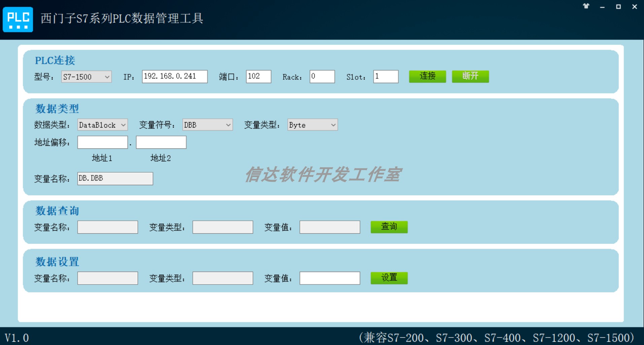The image size is (644, 345).
Task: Click the 端口 port field showing 102
Action: pos(259,76)
